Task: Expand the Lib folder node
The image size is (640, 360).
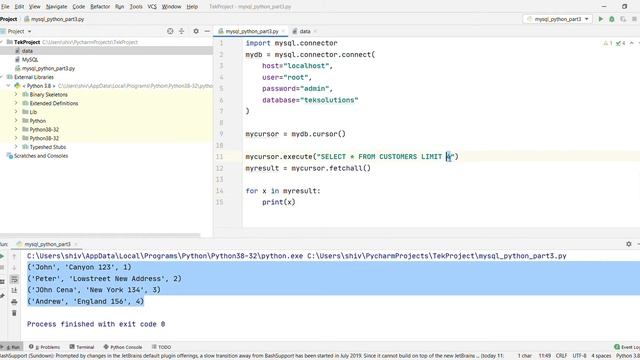Action: [16, 112]
